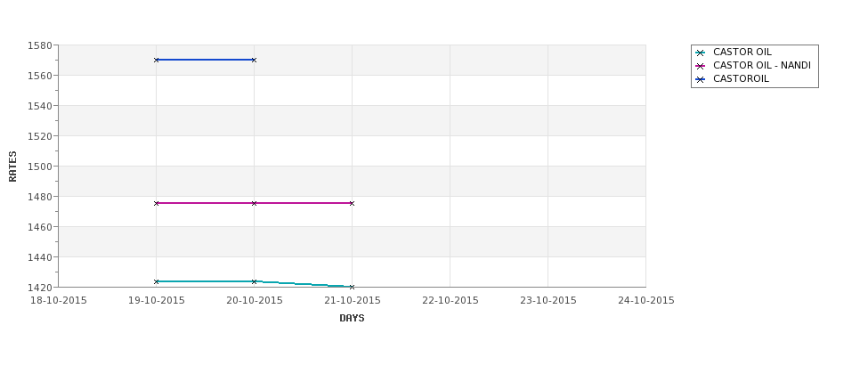Select CASTOR OIL - NANDI point on 20-10-2015

coord(254,203)
